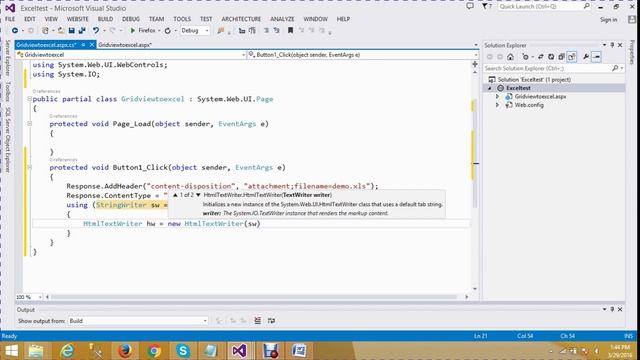
Task: Collapse the Exceltest project node
Action: click(490, 88)
